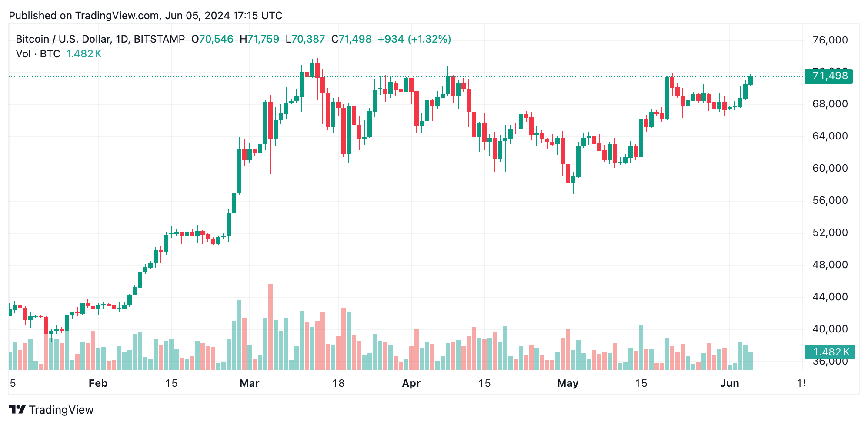Select the Feb label on time axis
The image size is (868, 425).
click(x=98, y=383)
